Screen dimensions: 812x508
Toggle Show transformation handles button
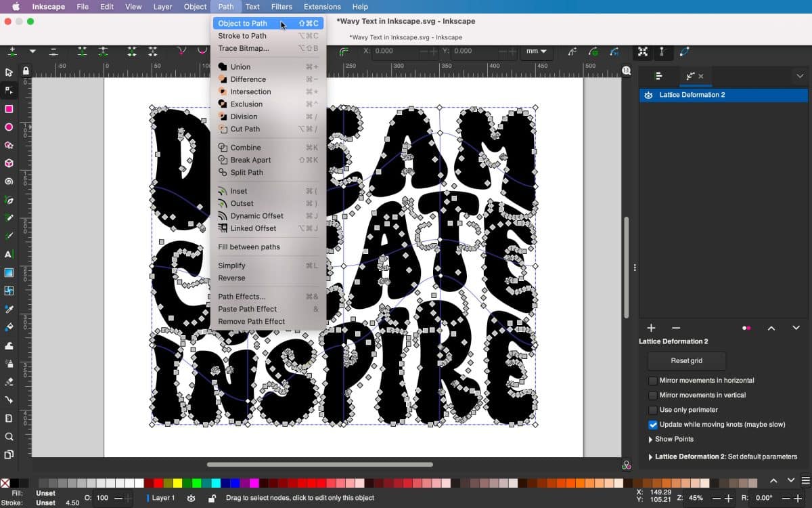point(643,51)
